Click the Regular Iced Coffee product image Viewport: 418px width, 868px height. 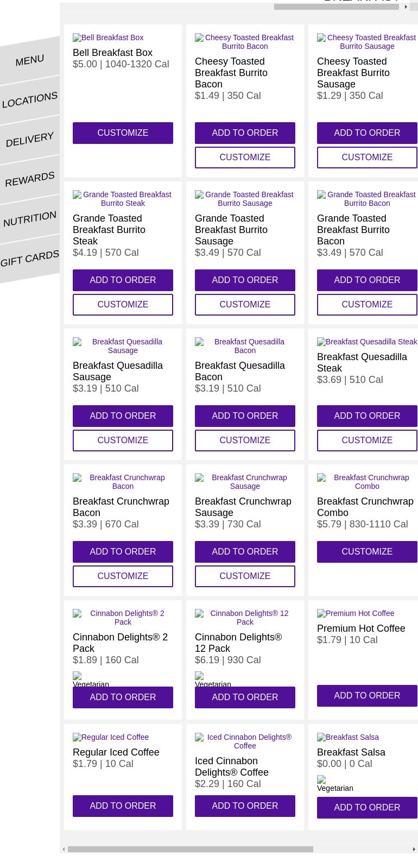tap(111, 737)
